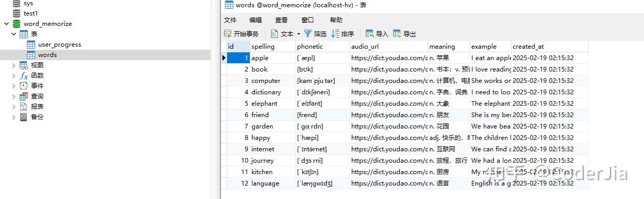Select the test1 database
644x199 pixels.
coord(31,13)
